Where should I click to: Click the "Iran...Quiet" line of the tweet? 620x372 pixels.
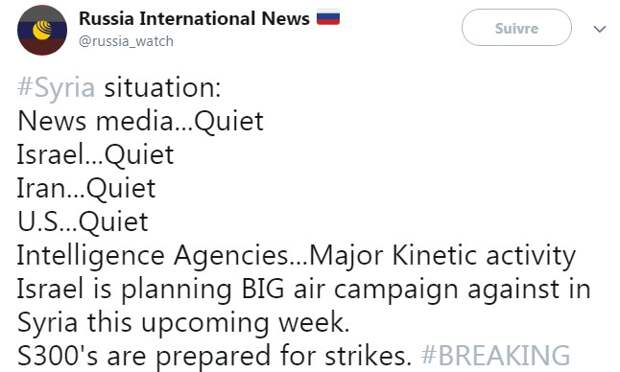point(86,188)
